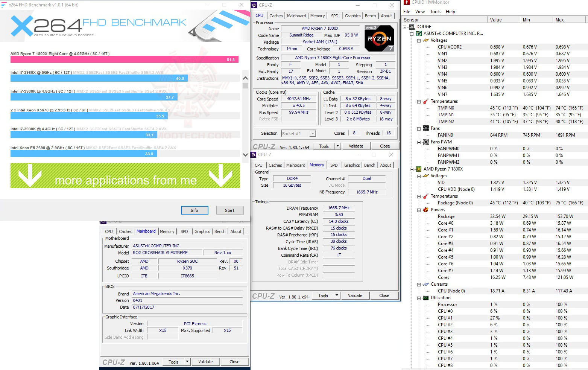Select the Fans icon in HWMonitor tree
This screenshot has height=370, width=588.
426,128
